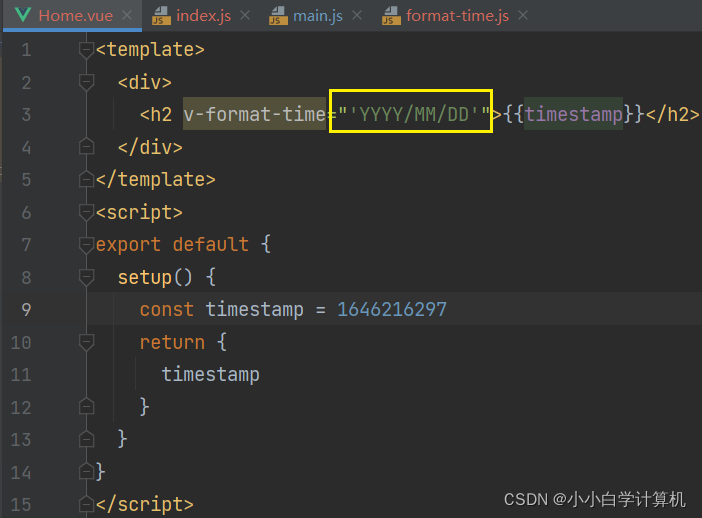Click the closing </script> tag
This screenshot has height=518, width=702.
click(x=145, y=505)
